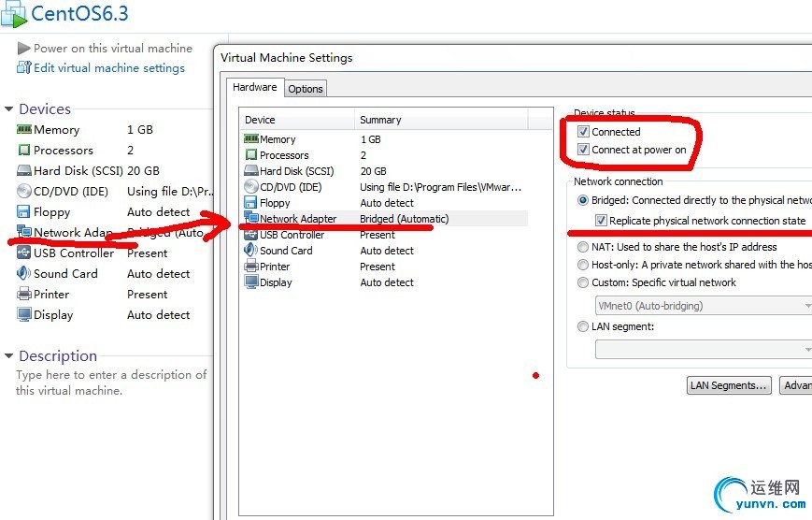Click CD/DVD (IDE) disc icon in Devices pane
The image size is (812, 520).
[x=23, y=191]
